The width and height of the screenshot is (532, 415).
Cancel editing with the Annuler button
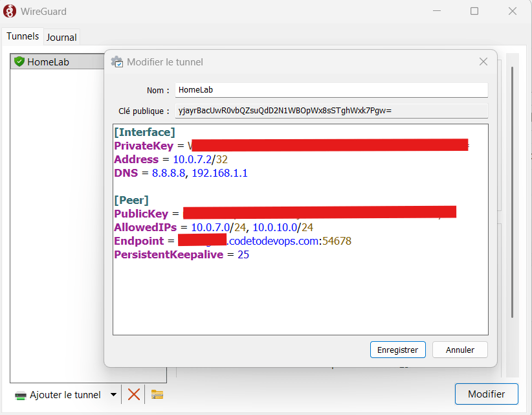[460, 350]
